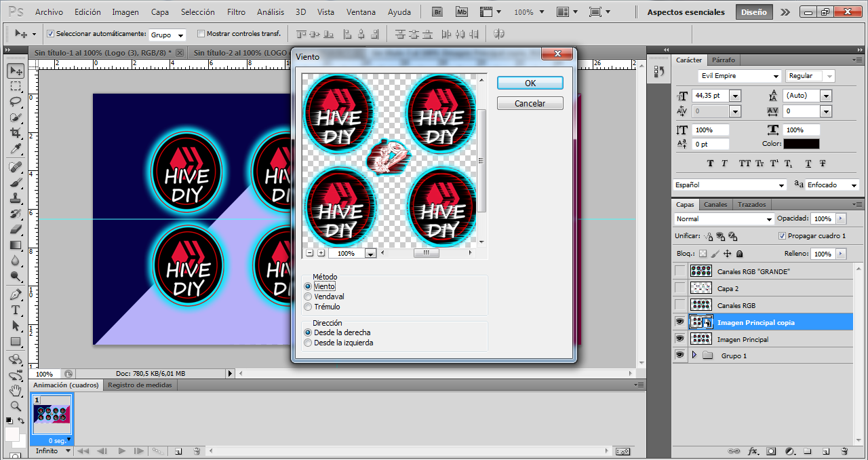Select the Lasso tool
This screenshot has width=868, height=460.
point(16,102)
